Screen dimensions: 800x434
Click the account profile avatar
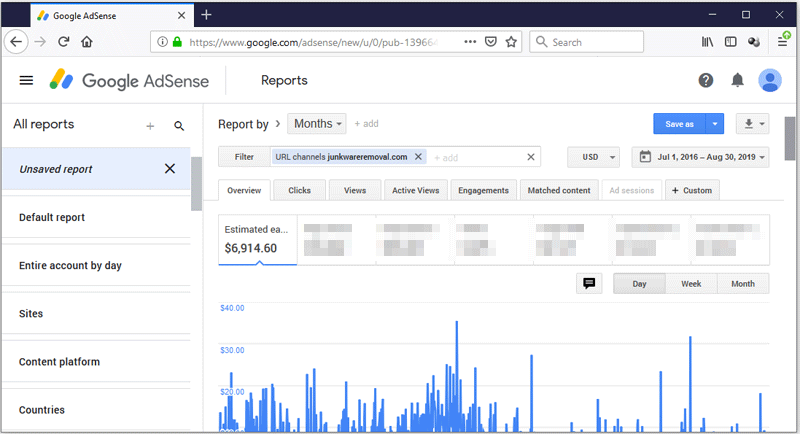[x=770, y=81]
